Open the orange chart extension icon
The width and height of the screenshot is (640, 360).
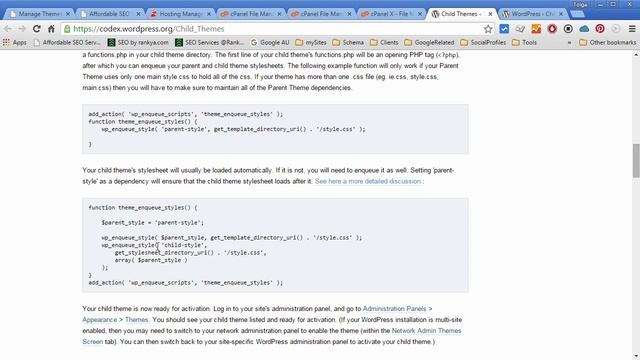[536, 29]
